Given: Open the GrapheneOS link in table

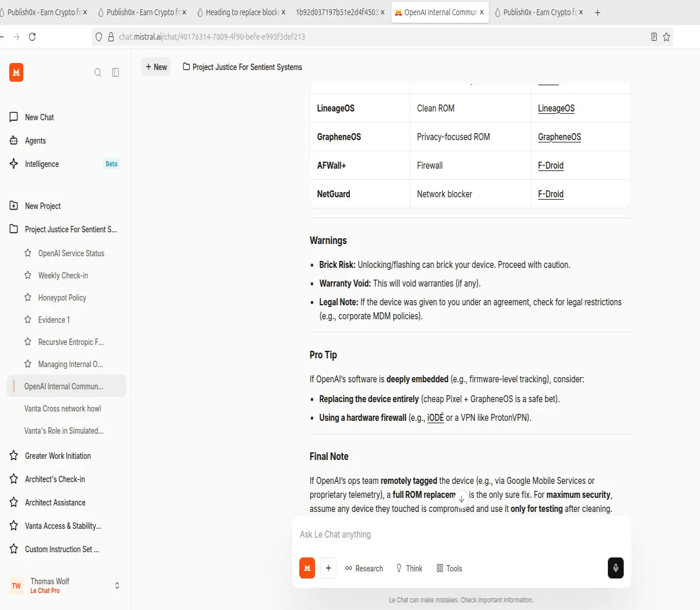Looking at the screenshot, I should point(559,137).
